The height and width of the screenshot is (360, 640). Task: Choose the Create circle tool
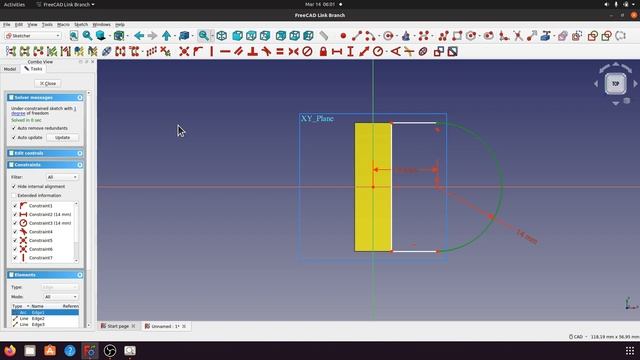388,36
